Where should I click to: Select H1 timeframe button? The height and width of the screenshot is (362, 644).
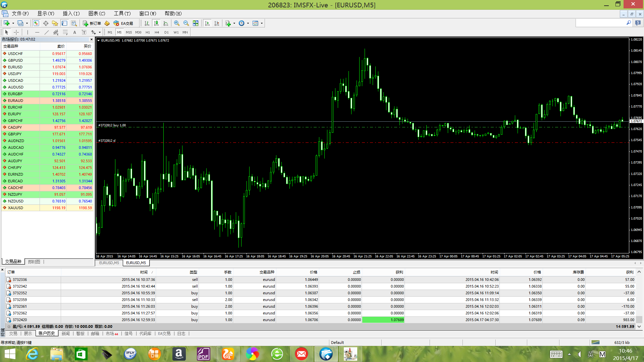[x=148, y=32]
